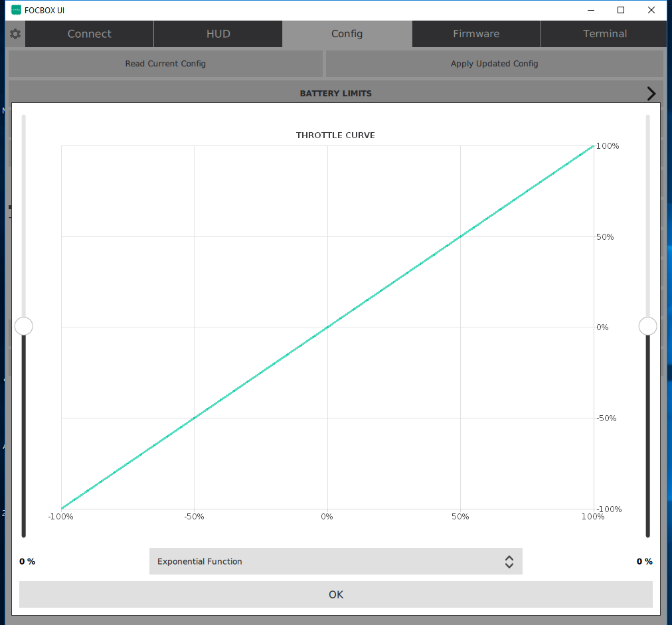Image resolution: width=672 pixels, height=625 pixels.
Task: Open the Terminal tab
Action: (604, 34)
